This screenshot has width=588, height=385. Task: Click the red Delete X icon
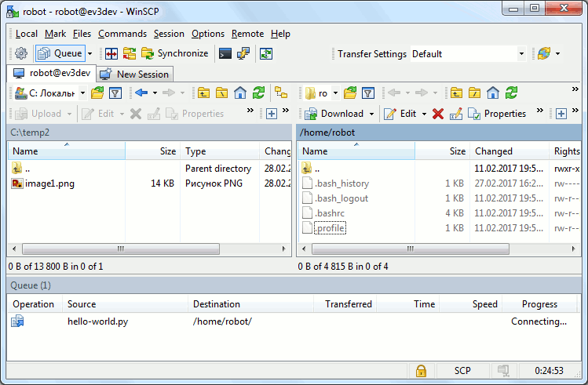click(437, 114)
